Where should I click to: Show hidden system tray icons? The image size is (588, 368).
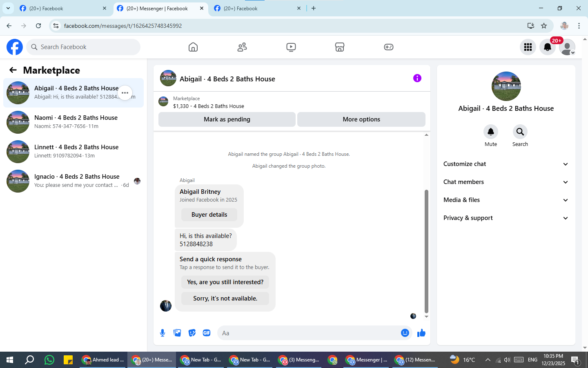coord(488,360)
